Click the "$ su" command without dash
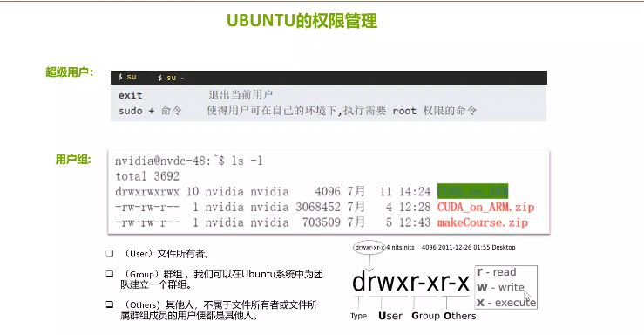 pos(127,77)
